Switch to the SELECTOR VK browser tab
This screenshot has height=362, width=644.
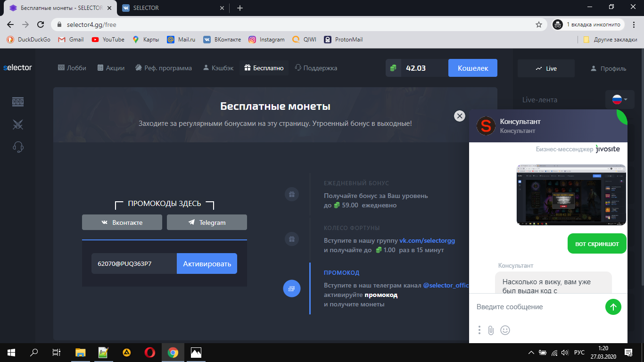(x=173, y=8)
